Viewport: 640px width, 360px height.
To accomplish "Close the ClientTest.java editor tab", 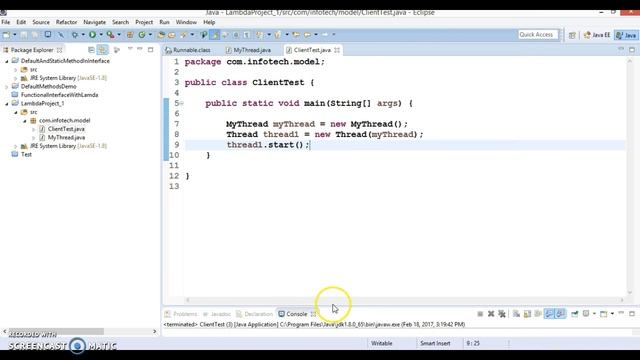I will 337,50.
